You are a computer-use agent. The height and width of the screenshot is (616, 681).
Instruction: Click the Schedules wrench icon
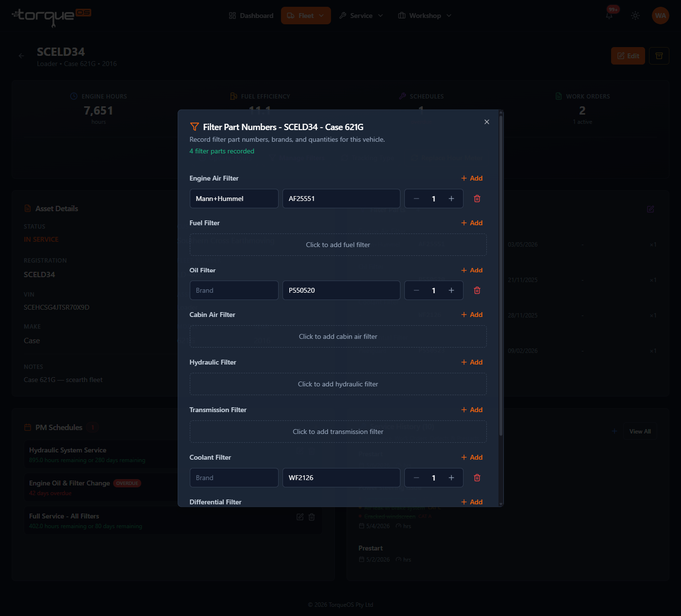[x=402, y=96]
